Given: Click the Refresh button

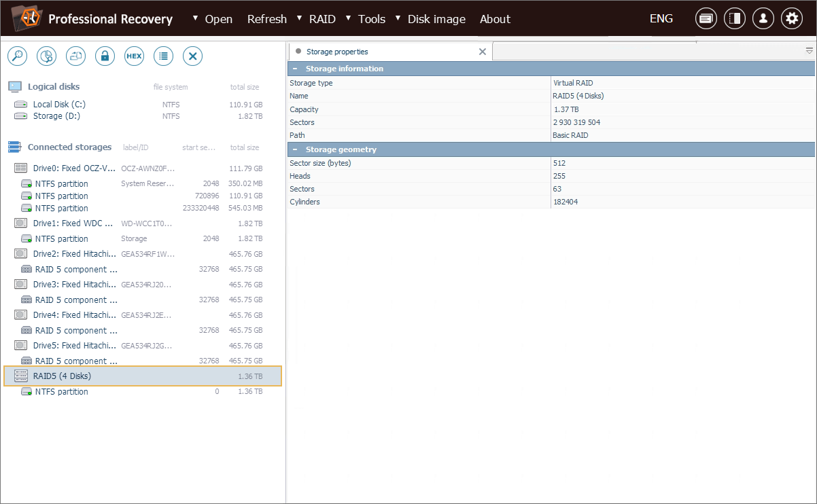Looking at the screenshot, I should [266, 19].
